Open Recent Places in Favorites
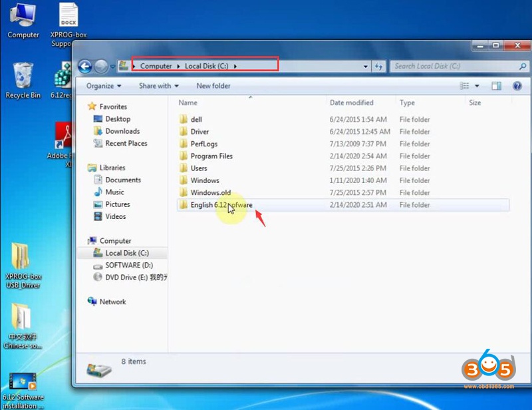The height and width of the screenshot is (410, 532). click(x=126, y=143)
